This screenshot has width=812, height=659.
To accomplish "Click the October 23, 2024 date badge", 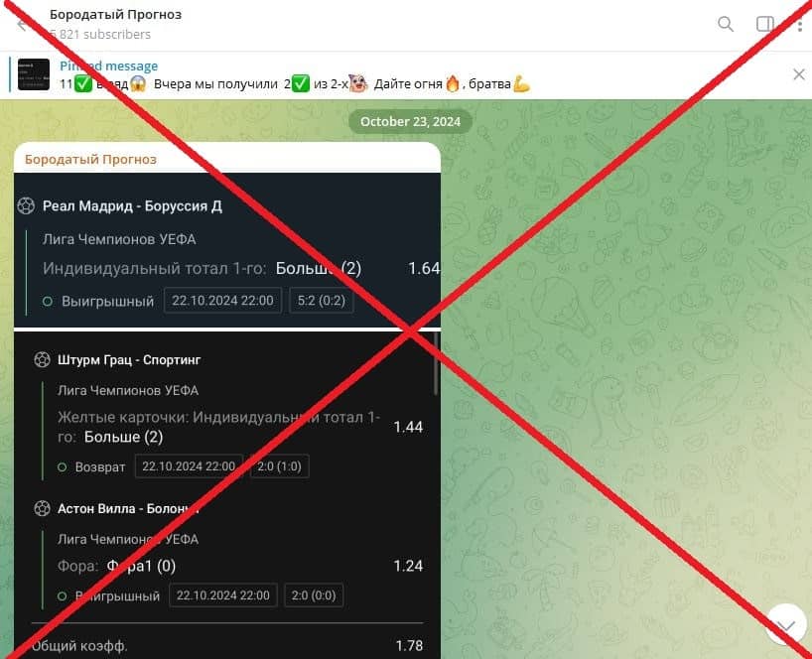I will [411, 121].
